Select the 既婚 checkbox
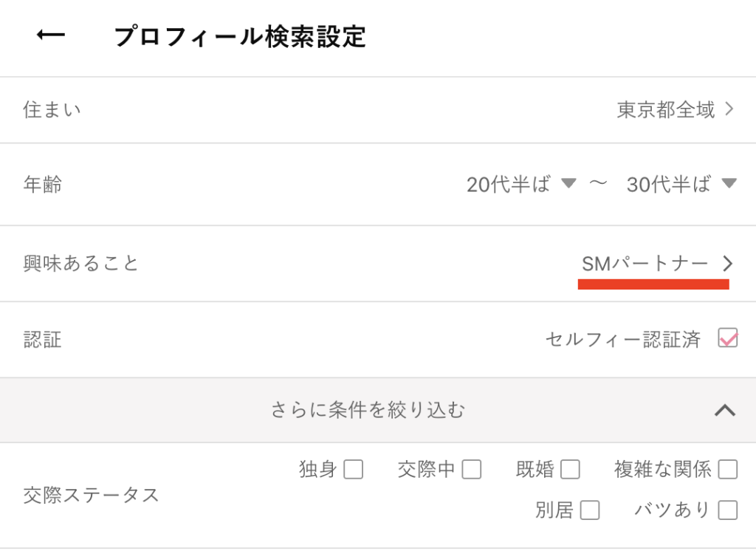 point(571,469)
